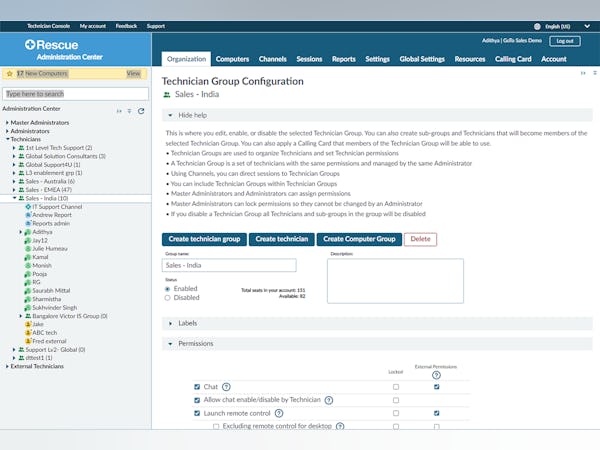This screenshot has height=450, width=600.
Task: Click Create Computer Group button
Action: 359,239
